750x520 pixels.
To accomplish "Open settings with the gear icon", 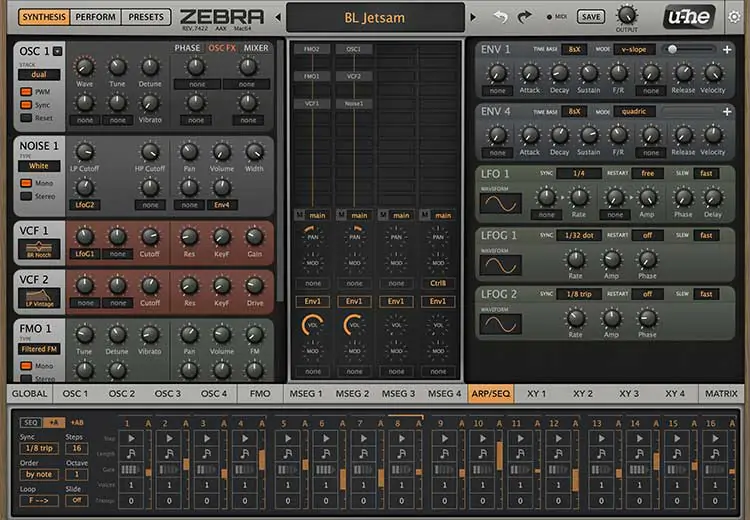I will pos(734,17).
